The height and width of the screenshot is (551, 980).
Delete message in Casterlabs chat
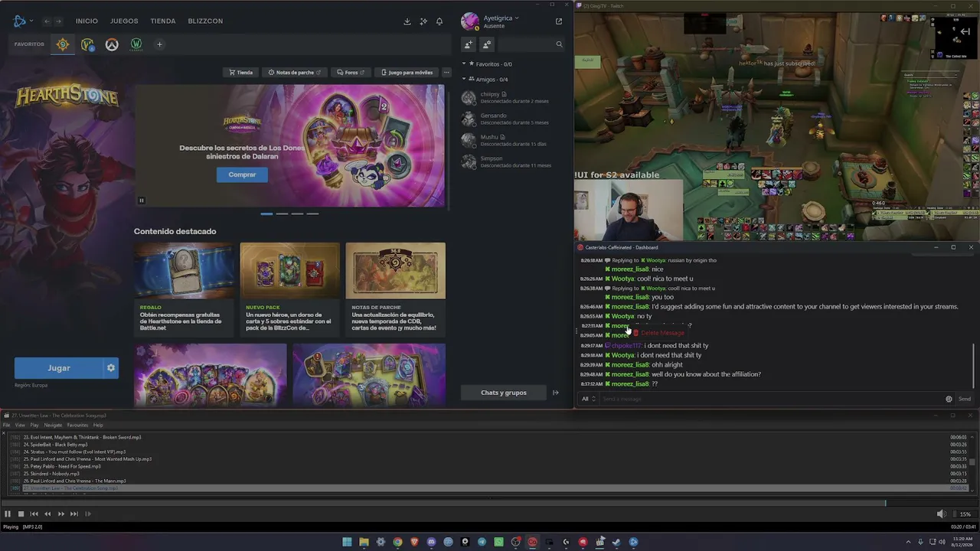tap(658, 333)
